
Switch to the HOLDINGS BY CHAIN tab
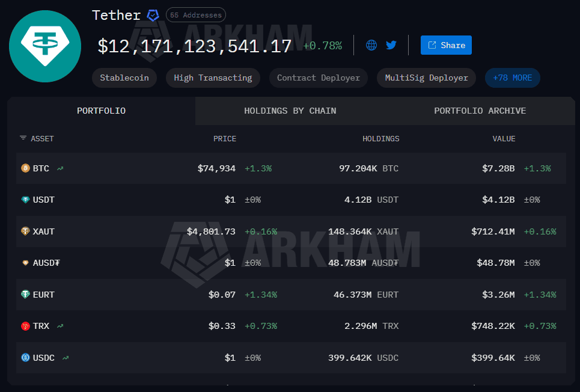[290, 111]
